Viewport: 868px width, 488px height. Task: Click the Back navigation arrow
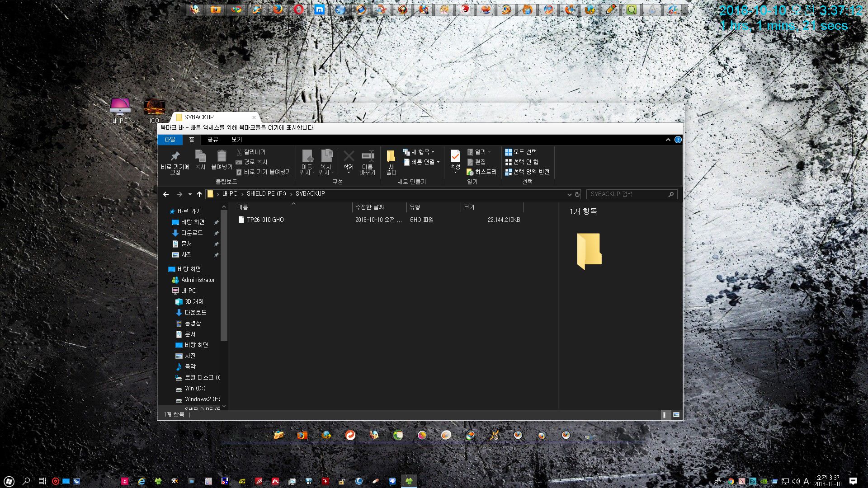(x=166, y=194)
